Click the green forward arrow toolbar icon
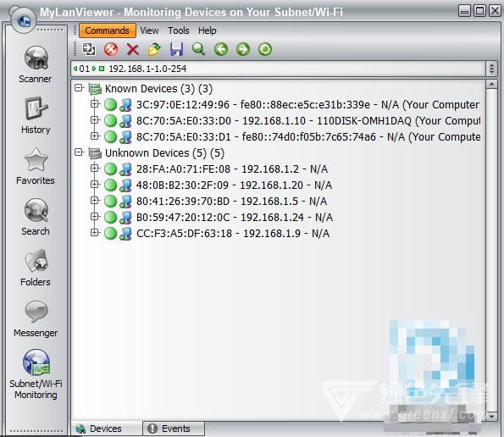This screenshot has height=437, width=504. coord(243,49)
